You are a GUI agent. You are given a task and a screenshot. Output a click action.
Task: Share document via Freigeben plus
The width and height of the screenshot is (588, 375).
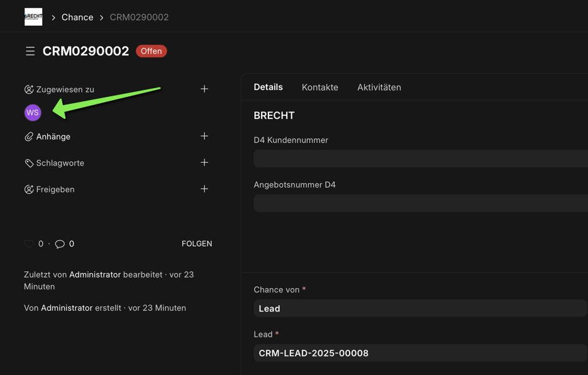204,189
